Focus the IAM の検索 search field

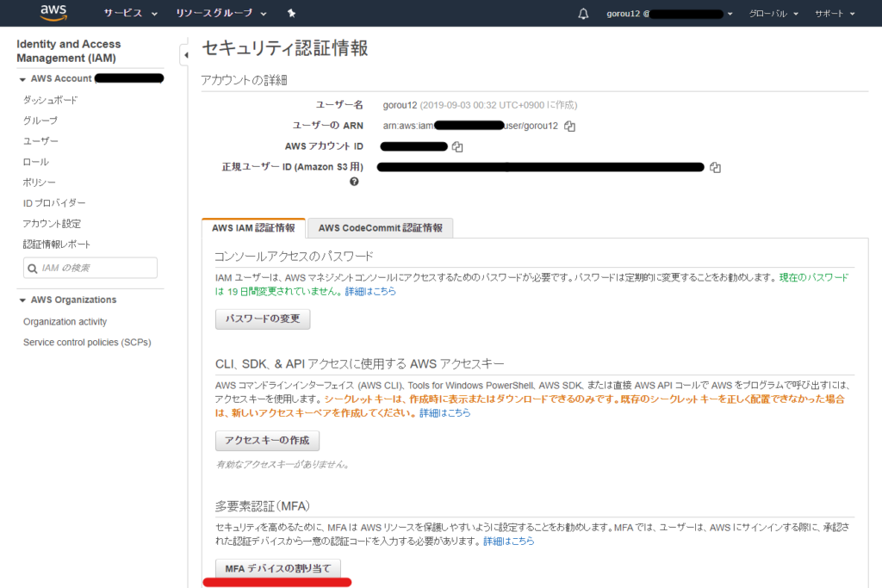tap(90, 268)
